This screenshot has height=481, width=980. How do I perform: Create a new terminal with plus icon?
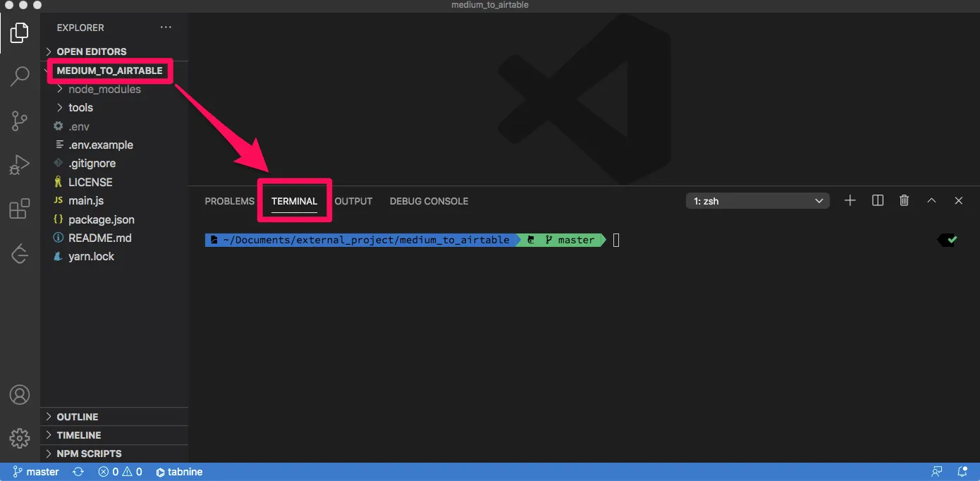click(850, 201)
